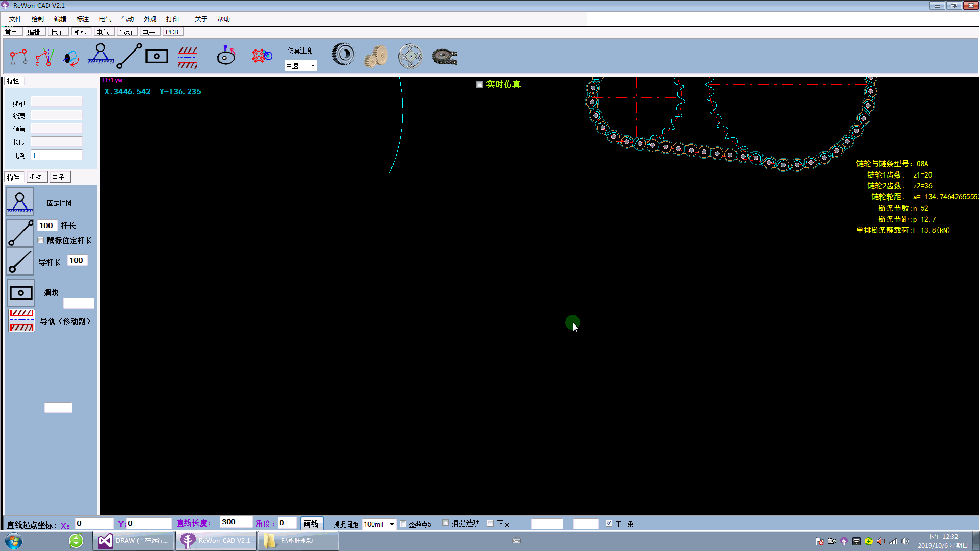Enable the 实时仿真 checkbox

pyautogui.click(x=479, y=85)
